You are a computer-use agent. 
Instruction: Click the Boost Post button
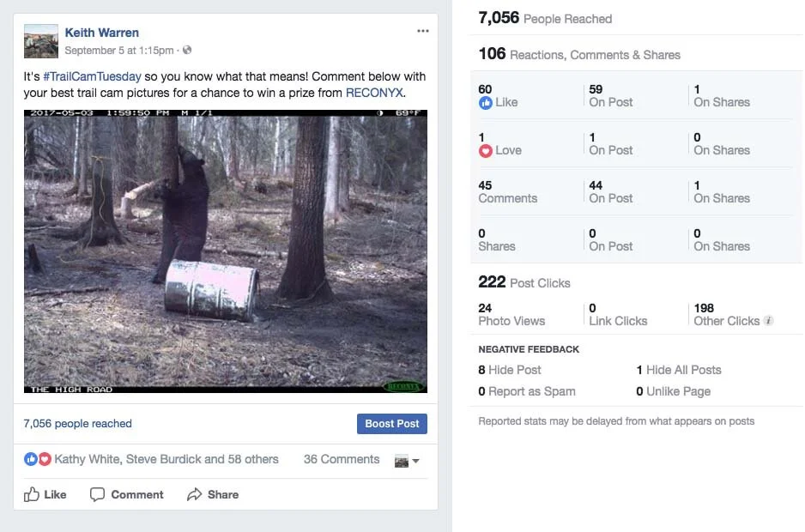coord(391,424)
